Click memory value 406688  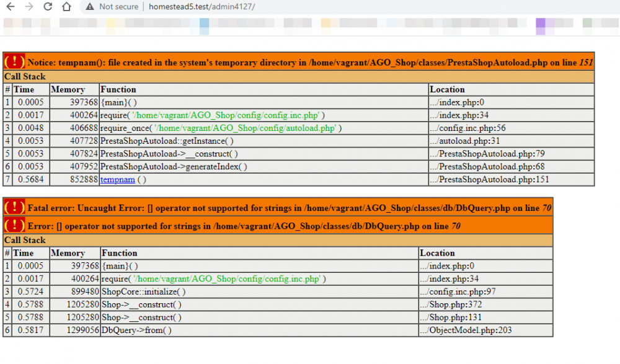[84, 128]
